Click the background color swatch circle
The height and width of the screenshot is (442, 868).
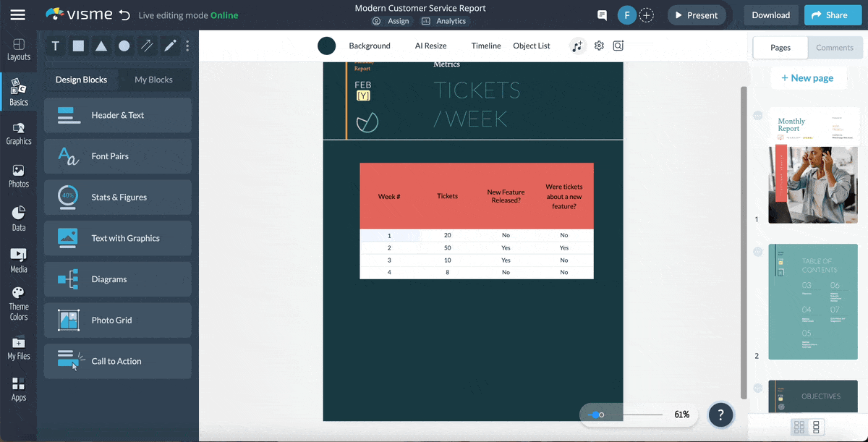327,46
